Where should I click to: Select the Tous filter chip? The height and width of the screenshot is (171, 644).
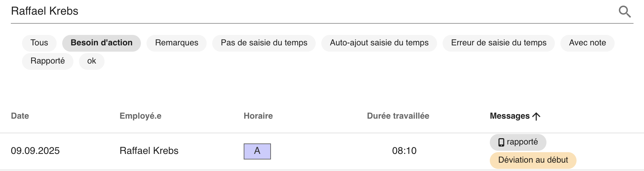point(39,43)
